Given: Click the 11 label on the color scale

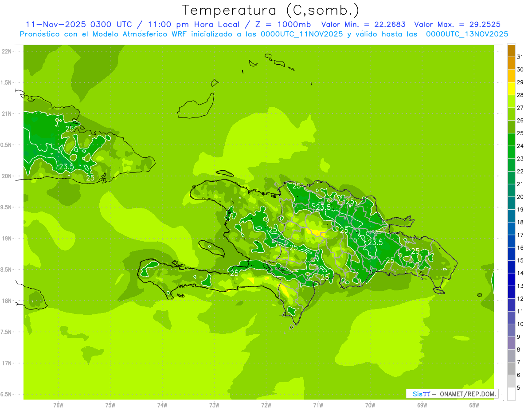Looking at the screenshot, I should point(520,311).
